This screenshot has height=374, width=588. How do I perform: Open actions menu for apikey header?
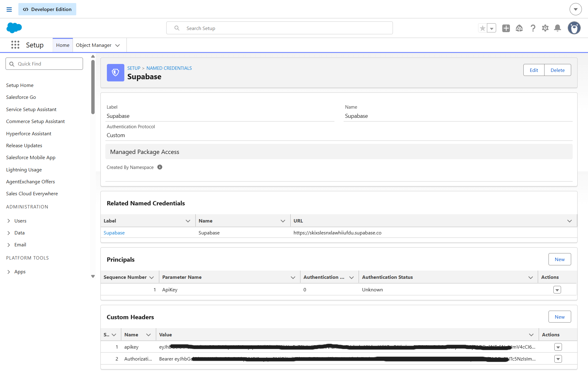[x=558, y=347]
